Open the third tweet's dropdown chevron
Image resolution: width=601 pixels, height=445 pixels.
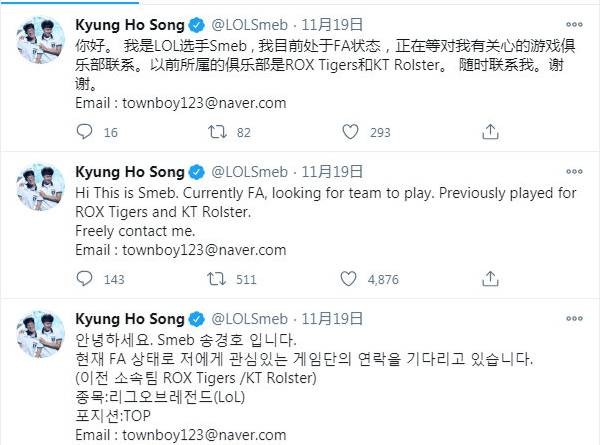pos(579,319)
